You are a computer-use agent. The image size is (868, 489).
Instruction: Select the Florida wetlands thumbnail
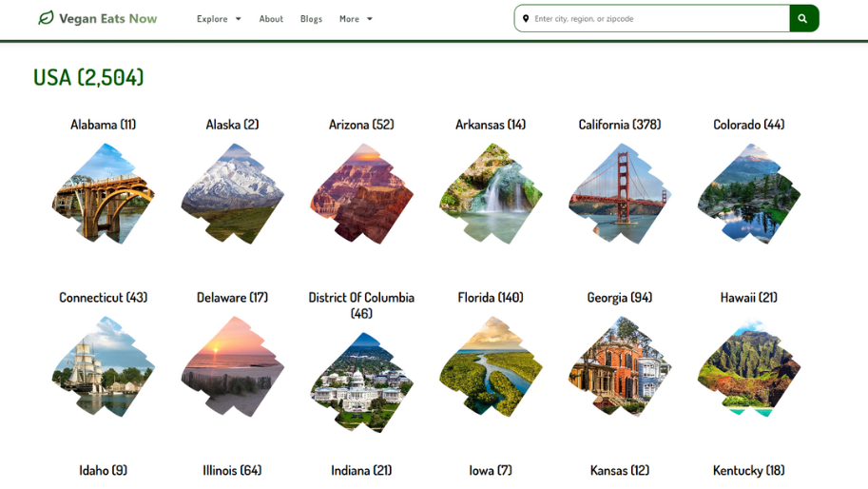coord(491,367)
